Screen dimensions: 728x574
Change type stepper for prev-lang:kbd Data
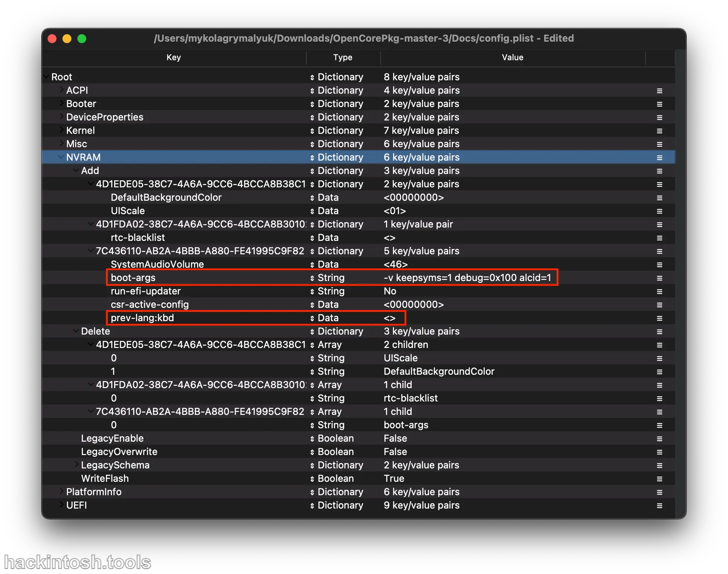click(312, 318)
